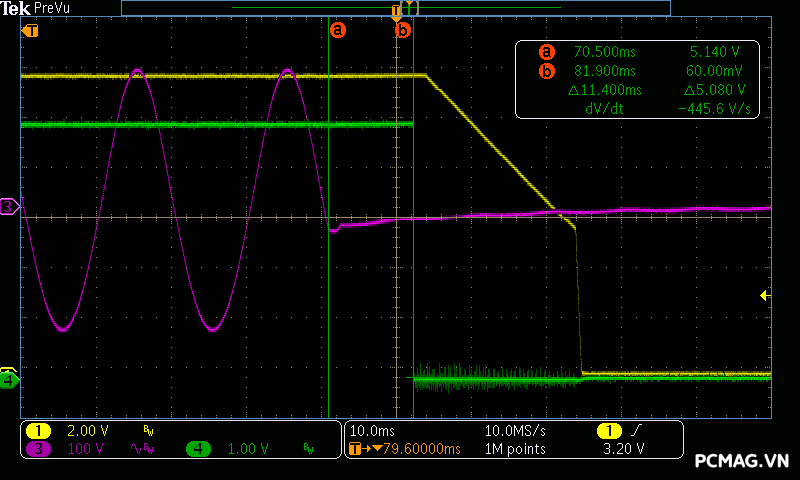This screenshot has width=800, height=480.
Task: Click the cursor a readout icon in panel
Action: click(546, 51)
